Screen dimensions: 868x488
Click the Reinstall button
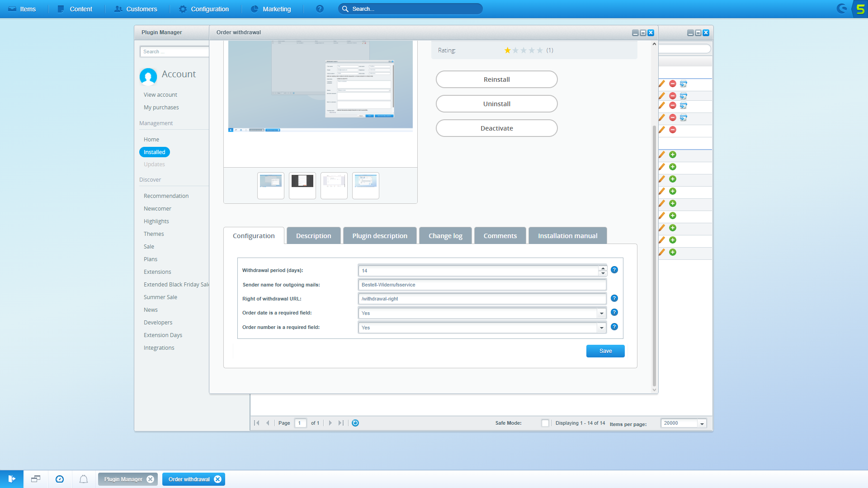pos(497,80)
